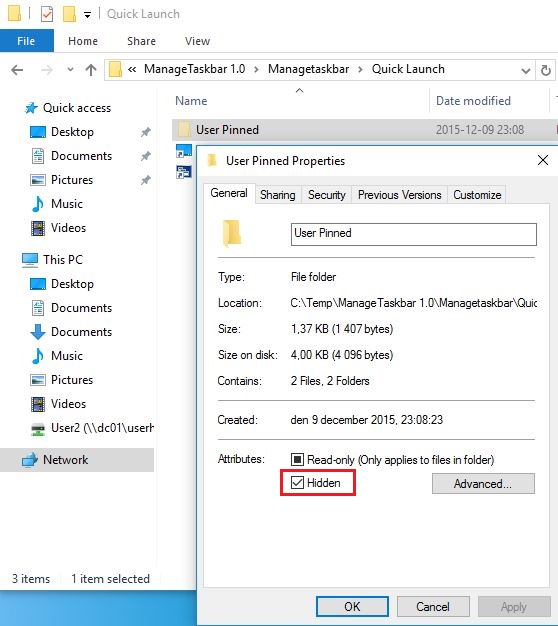Click the Location path text
This screenshot has height=626, width=558.
tap(414, 303)
